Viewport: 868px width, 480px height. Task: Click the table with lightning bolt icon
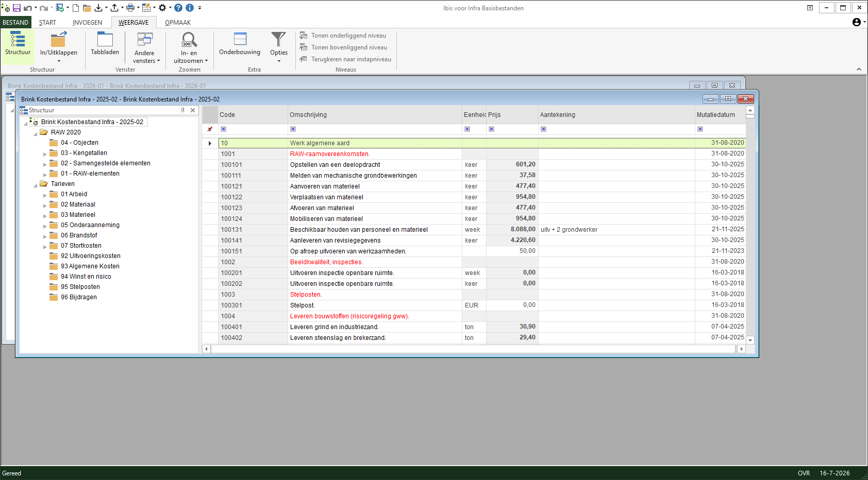tap(146, 8)
